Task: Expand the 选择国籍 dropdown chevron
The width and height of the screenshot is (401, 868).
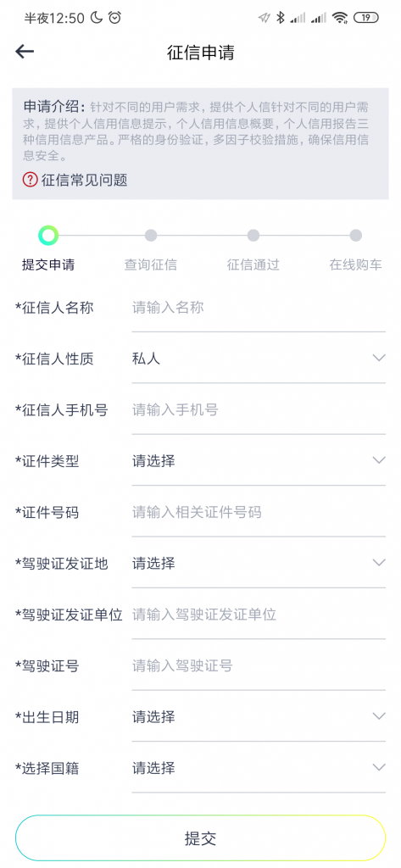Action: [x=379, y=768]
